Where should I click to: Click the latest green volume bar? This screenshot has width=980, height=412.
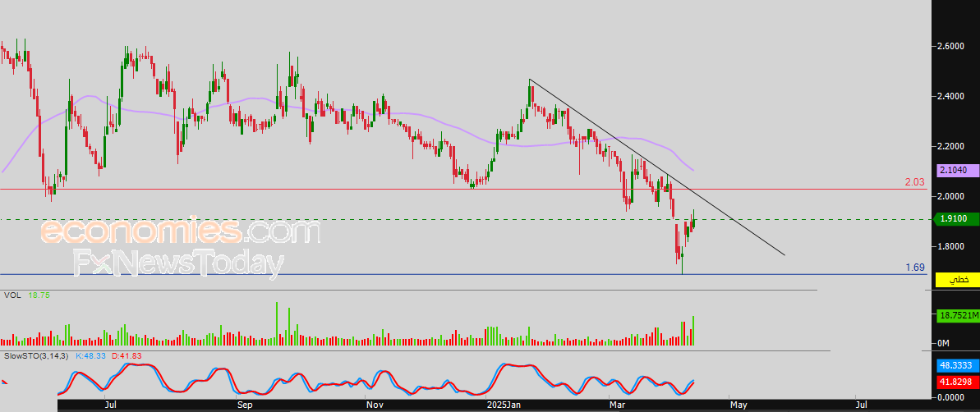pos(693,331)
